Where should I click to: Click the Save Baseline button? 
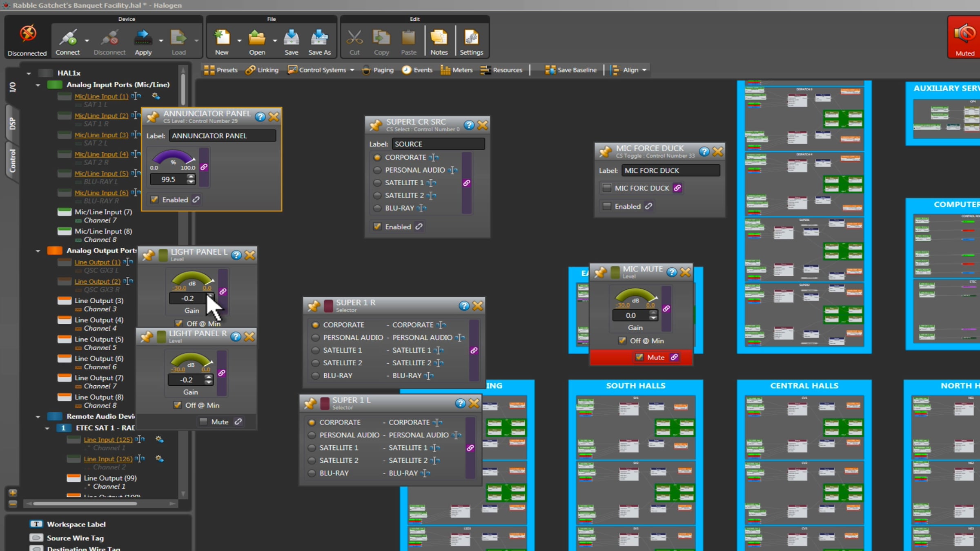tap(571, 70)
